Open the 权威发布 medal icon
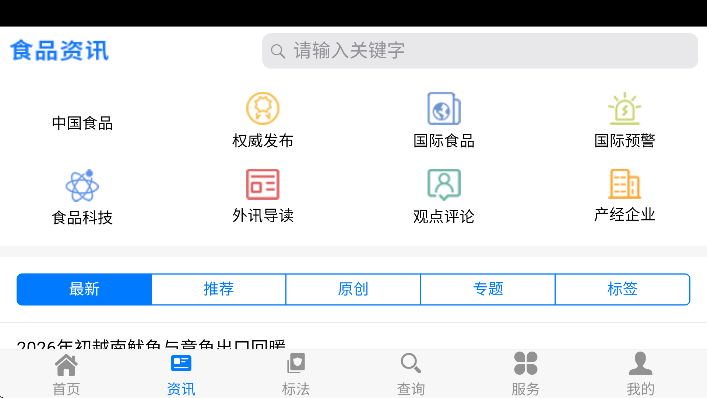The image size is (707, 398). [263, 109]
